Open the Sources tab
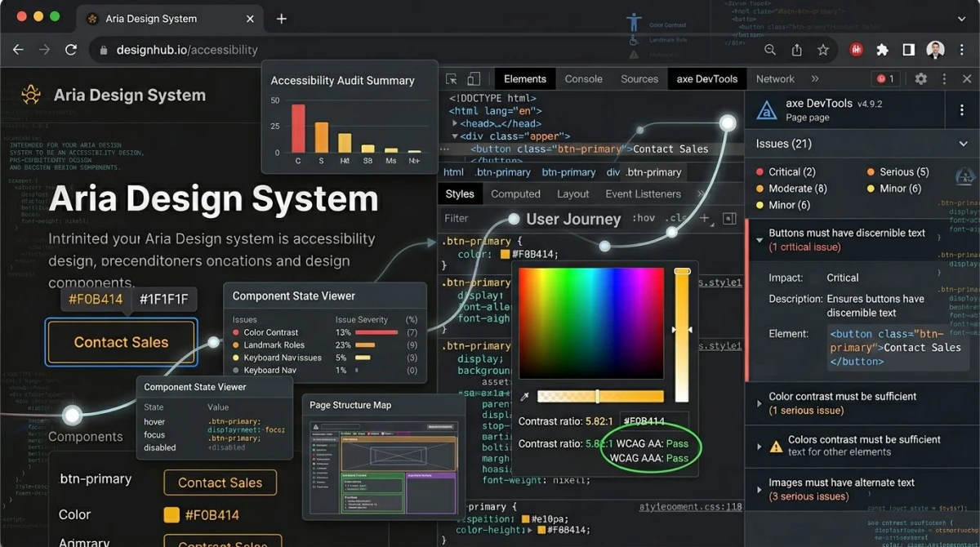This screenshot has width=980, height=547. 639,79
